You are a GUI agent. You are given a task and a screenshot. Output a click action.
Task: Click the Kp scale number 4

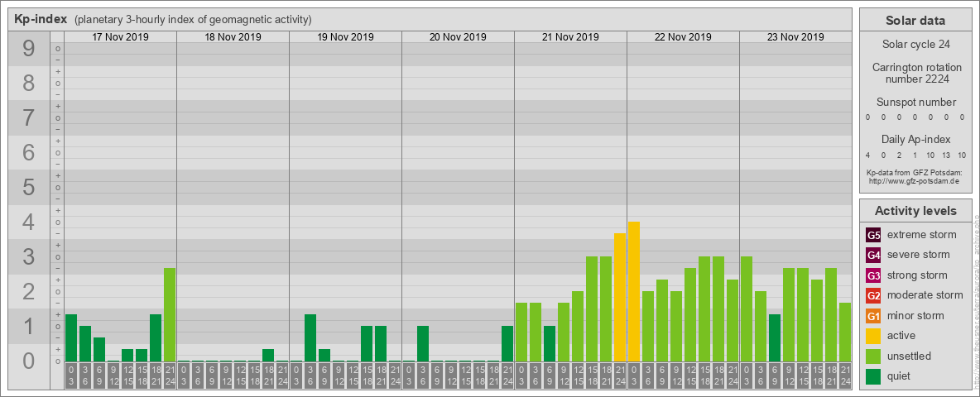[29, 222]
